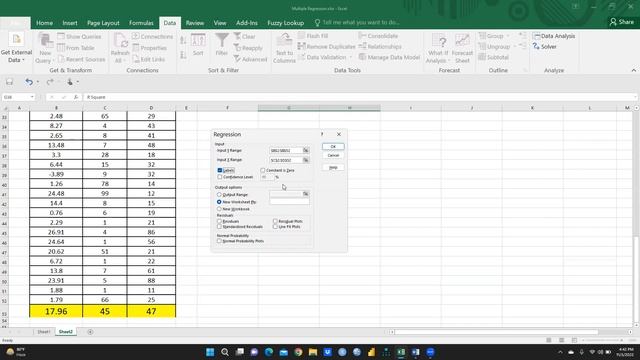Click the Share button
640x360 pixels.
[622, 22]
